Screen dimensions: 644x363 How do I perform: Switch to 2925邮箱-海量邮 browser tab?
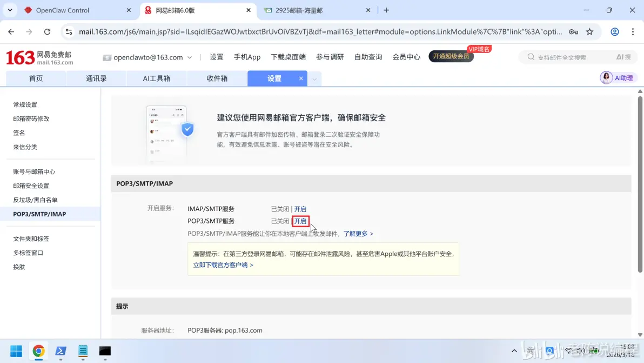coord(316,10)
